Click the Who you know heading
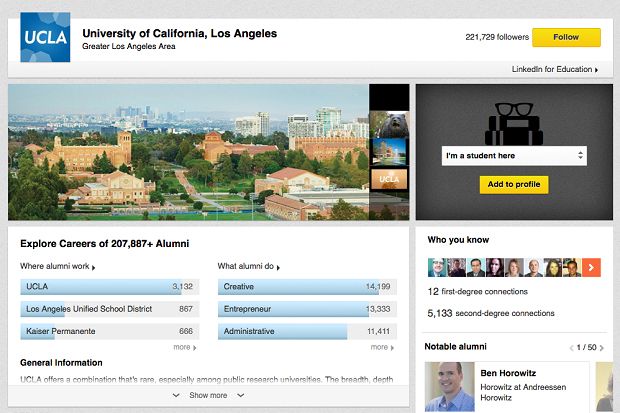Screen dimensions: 620x413 tap(458, 240)
